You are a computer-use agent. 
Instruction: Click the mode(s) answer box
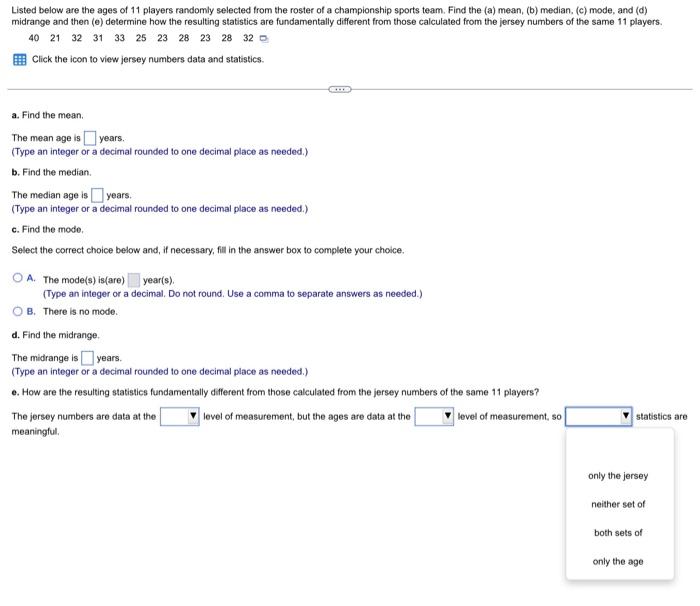click(133, 280)
